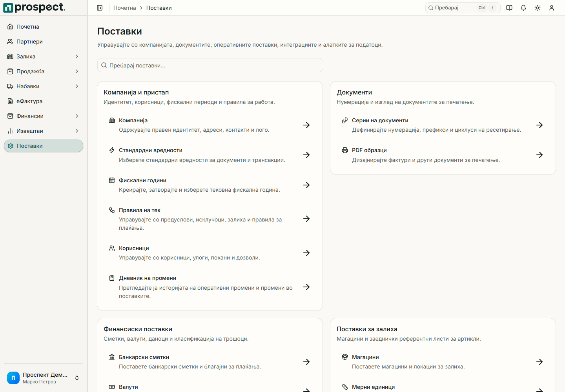The height and width of the screenshot is (392, 565).
Task: Click the Валути banknote icon
Action: (x=112, y=387)
